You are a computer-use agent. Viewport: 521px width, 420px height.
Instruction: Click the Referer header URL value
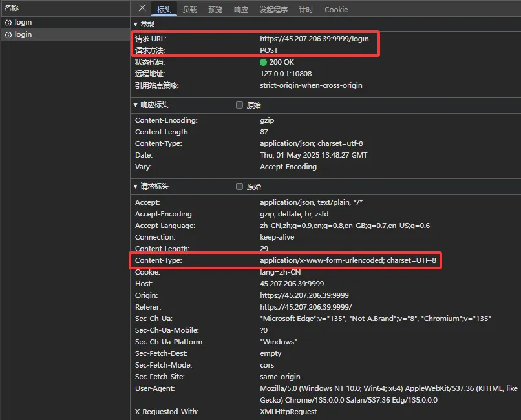point(306,307)
